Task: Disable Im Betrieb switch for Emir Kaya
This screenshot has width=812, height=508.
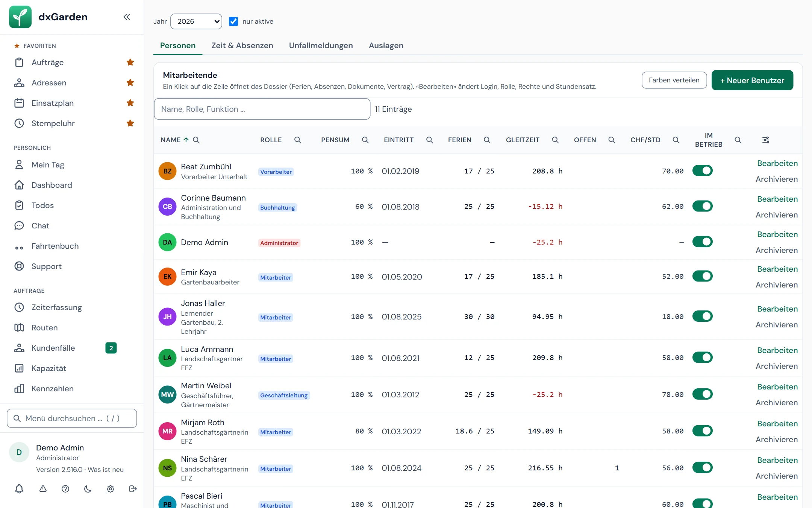Action: click(x=702, y=276)
